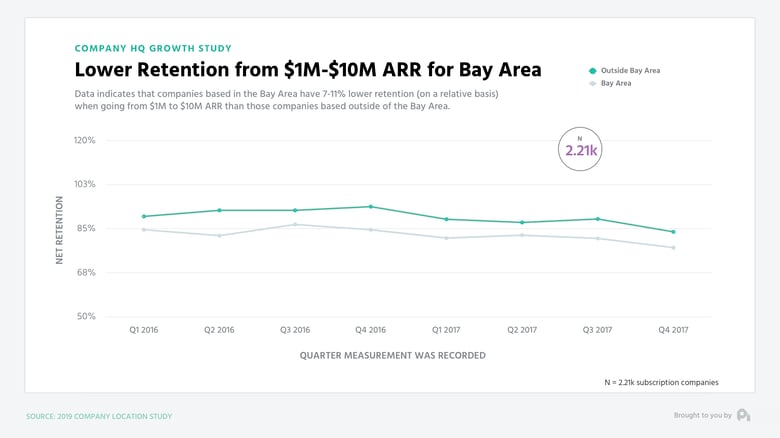Click the Outside Bay Area Q4 2016 data point

click(371, 207)
